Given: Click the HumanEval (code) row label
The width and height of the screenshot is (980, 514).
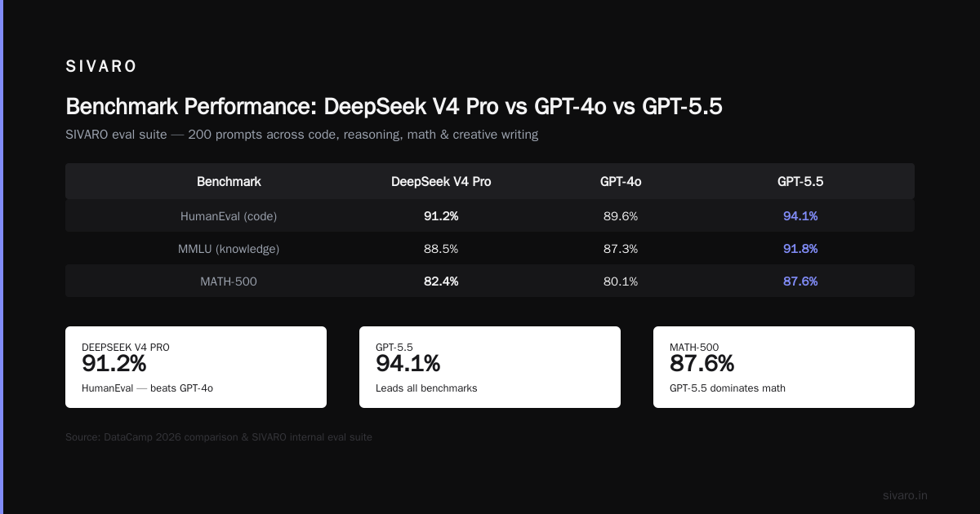Looking at the screenshot, I should click(x=229, y=216).
